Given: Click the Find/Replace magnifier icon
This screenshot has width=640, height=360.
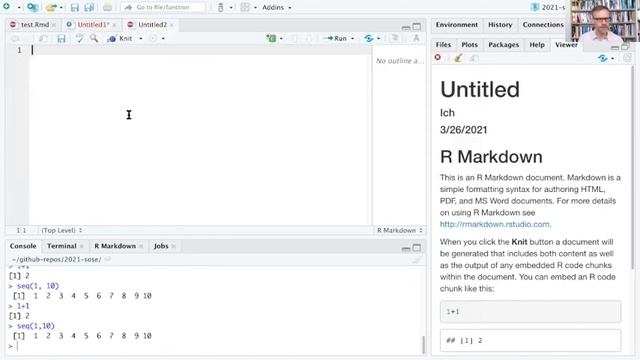Looking at the screenshot, I should click(x=94, y=38).
